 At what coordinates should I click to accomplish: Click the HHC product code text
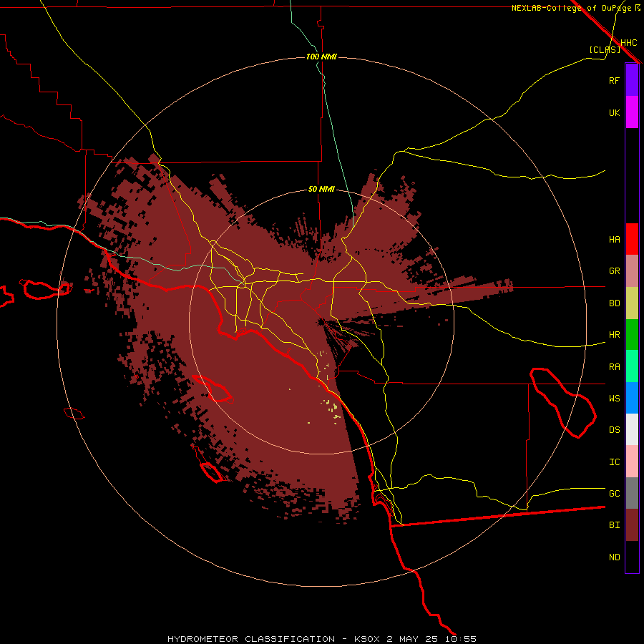coord(629,43)
